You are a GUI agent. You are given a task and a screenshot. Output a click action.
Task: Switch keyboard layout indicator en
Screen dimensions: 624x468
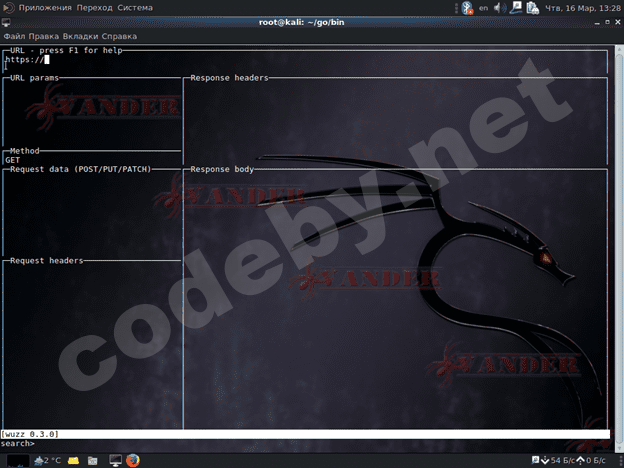pyautogui.click(x=483, y=8)
